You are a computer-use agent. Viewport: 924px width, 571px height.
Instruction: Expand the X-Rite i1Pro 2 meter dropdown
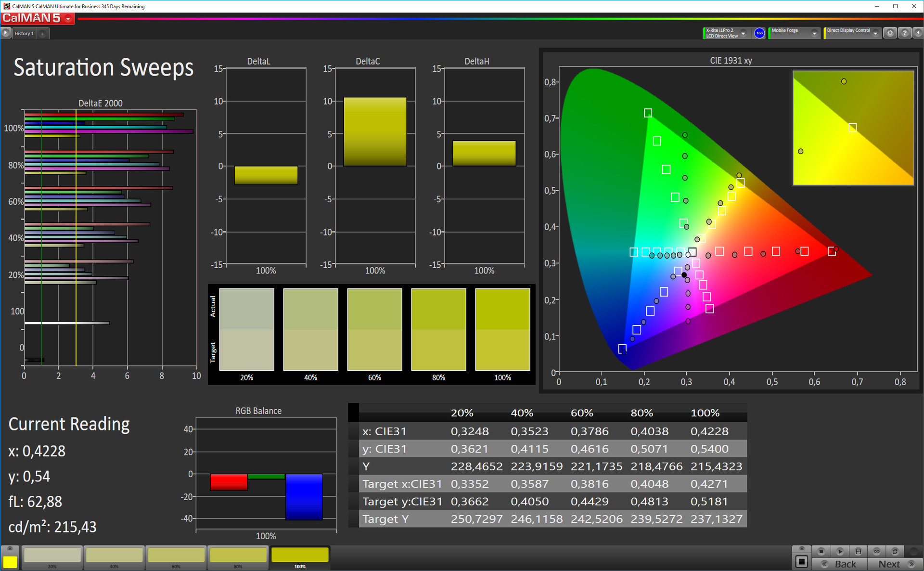point(743,33)
